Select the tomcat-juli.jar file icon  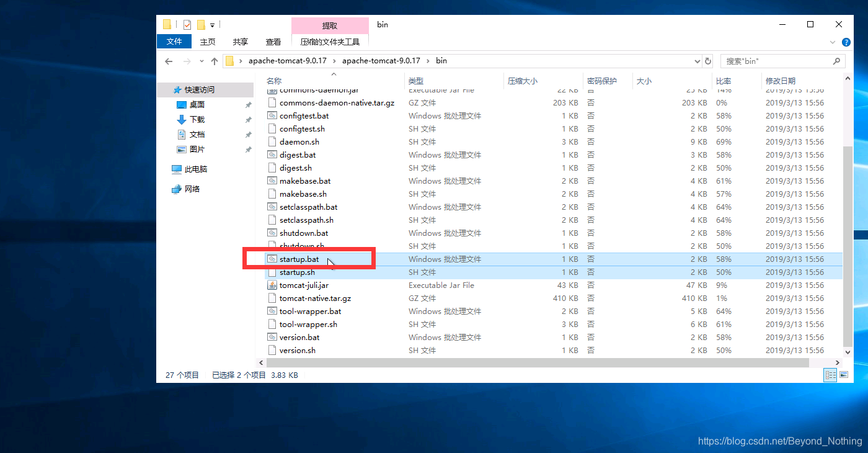[x=272, y=285]
